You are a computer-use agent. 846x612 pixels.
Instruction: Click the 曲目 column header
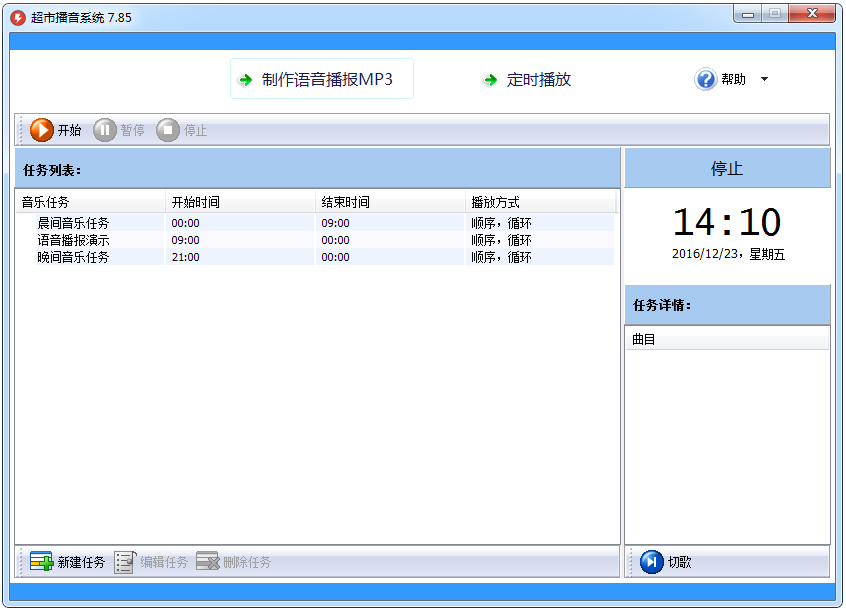tap(727, 339)
